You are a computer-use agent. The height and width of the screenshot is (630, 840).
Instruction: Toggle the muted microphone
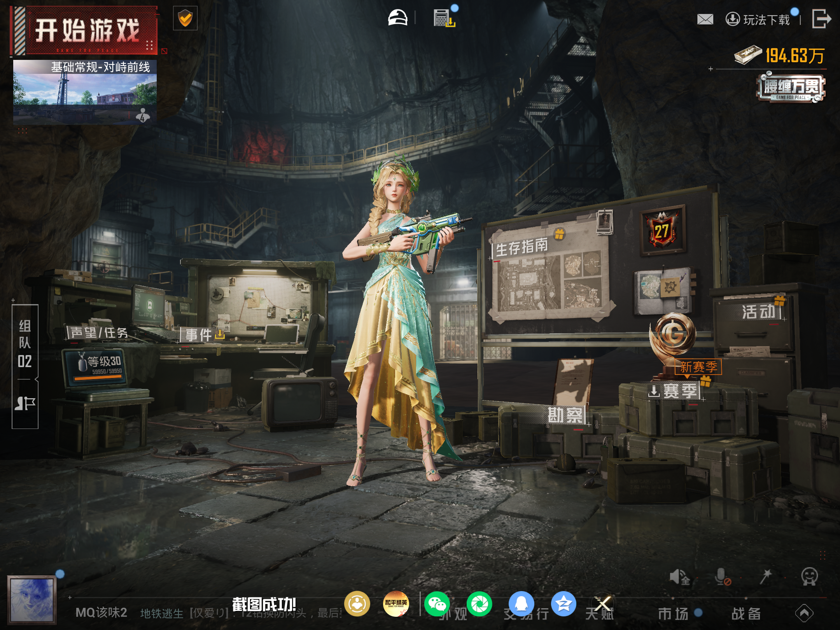click(723, 577)
